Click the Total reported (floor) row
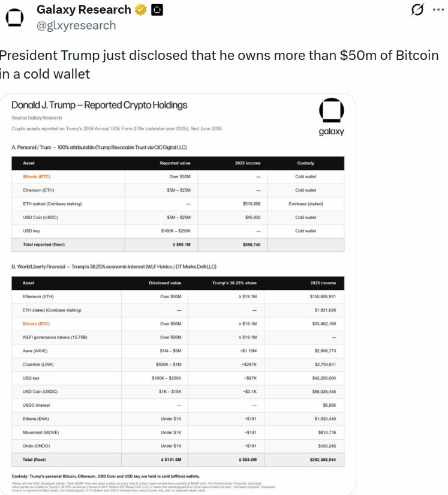 click(178, 245)
